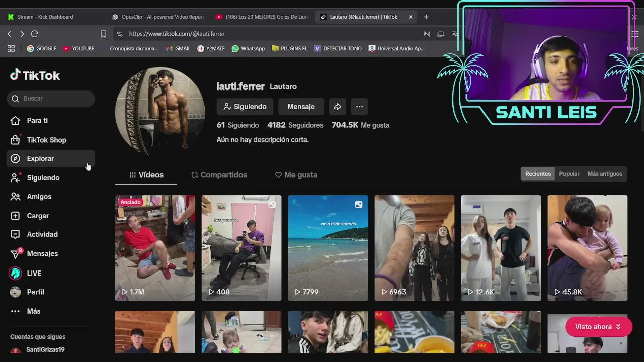Click the site info icon beside URL
Viewport: 644px width, 362px height.
(120, 34)
